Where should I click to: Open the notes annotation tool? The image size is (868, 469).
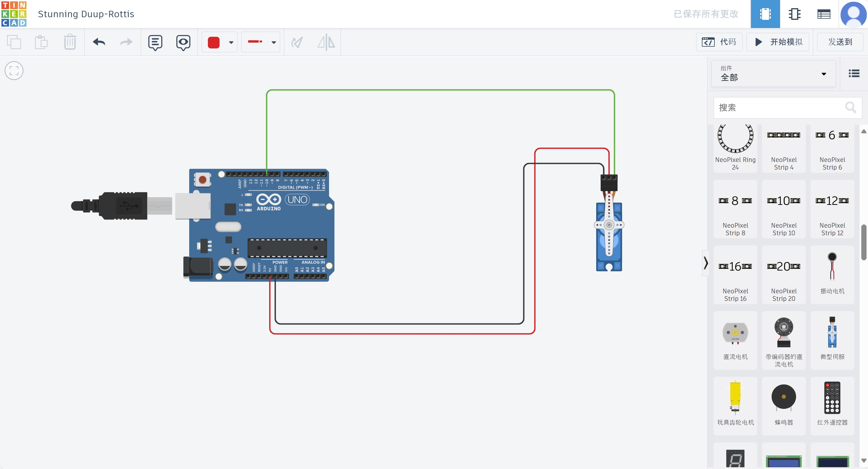pyautogui.click(x=155, y=42)
